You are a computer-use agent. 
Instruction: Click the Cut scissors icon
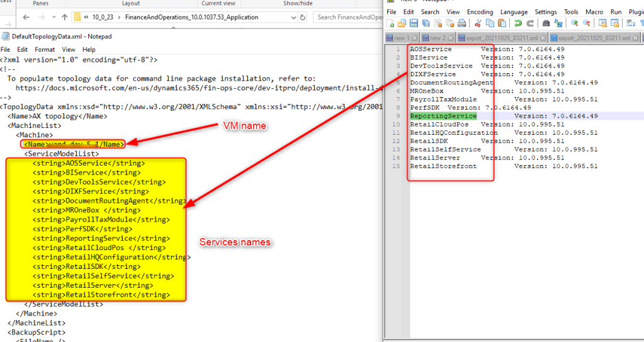(478, 23)
